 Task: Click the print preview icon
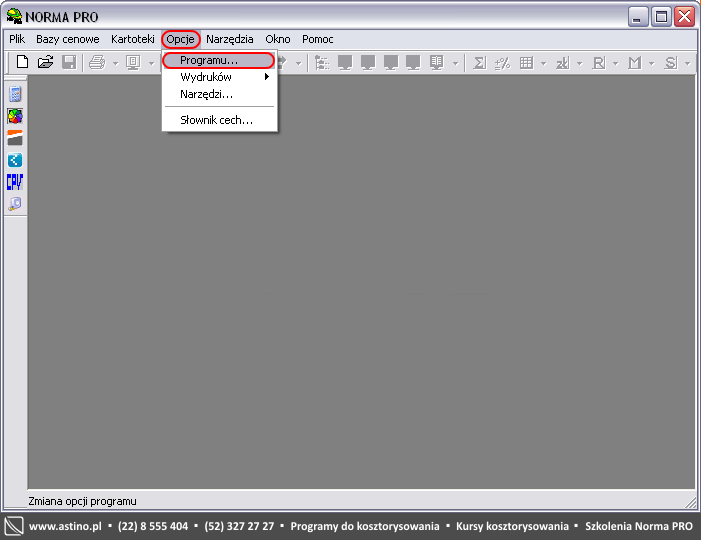click(133, 63)
